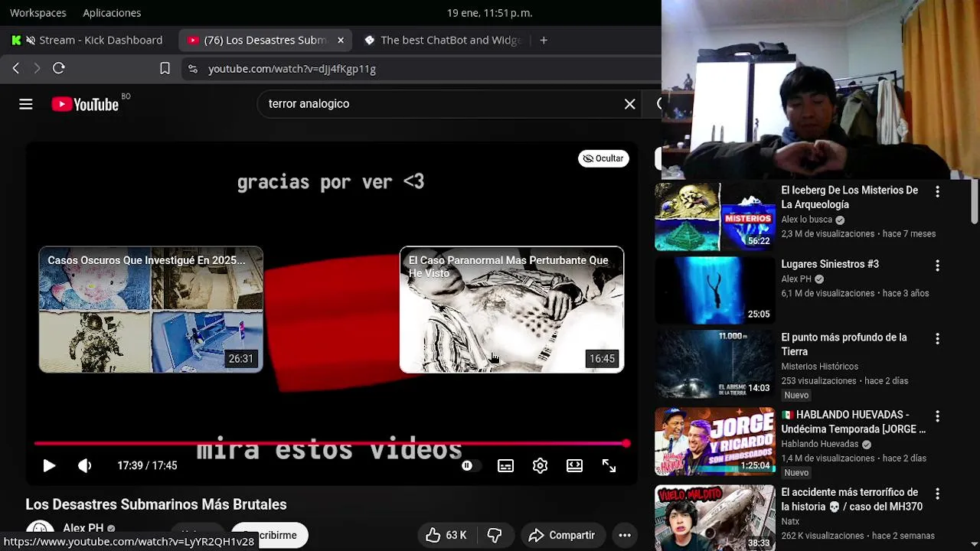This screenshot has height=551, width=980.
Task: Open options for 'El Iceberg De Los Misterios'
Action: click(937, 191)
